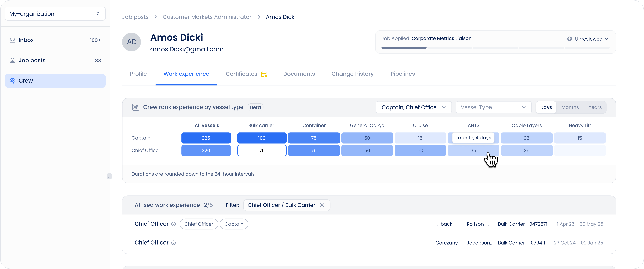Screen dimensions: 644x269
Task: Click the Beta badge
Action: (x=255, y=107)
